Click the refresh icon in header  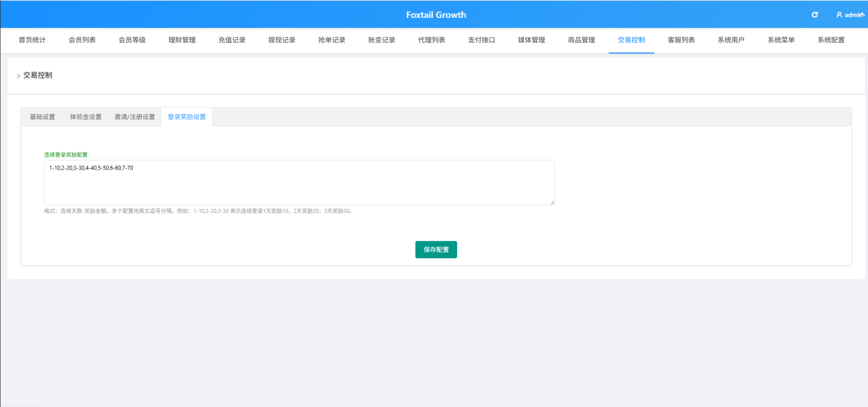[x=815, y=15]
